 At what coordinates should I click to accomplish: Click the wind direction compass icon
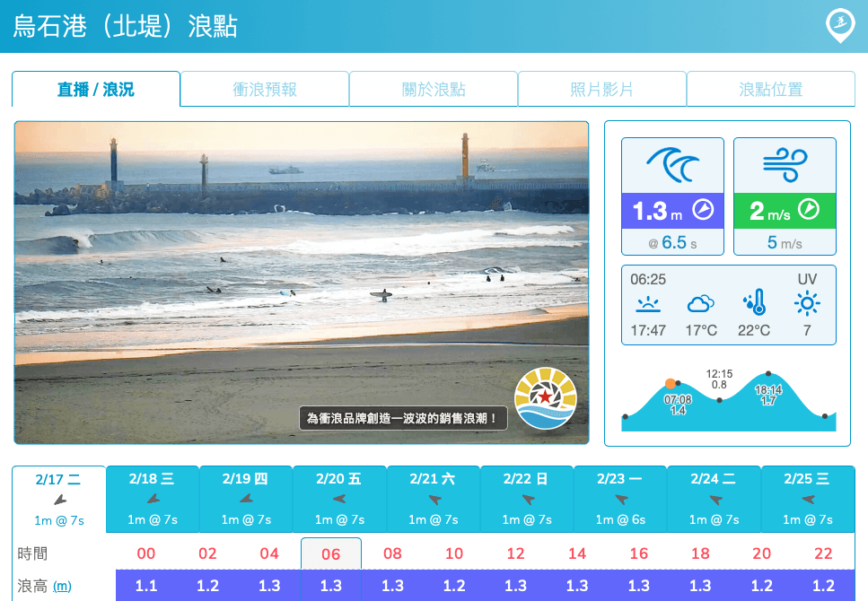809,210
